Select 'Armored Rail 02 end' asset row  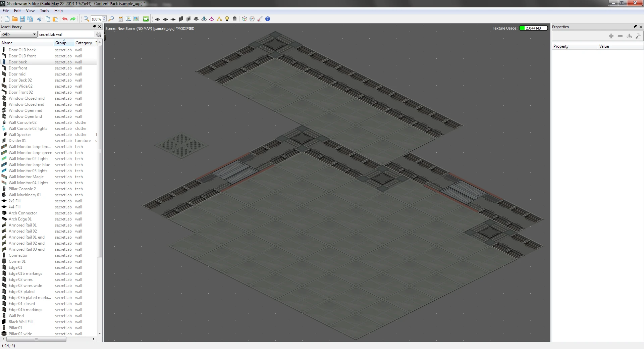pyautogui.click(x=49, y=243)
